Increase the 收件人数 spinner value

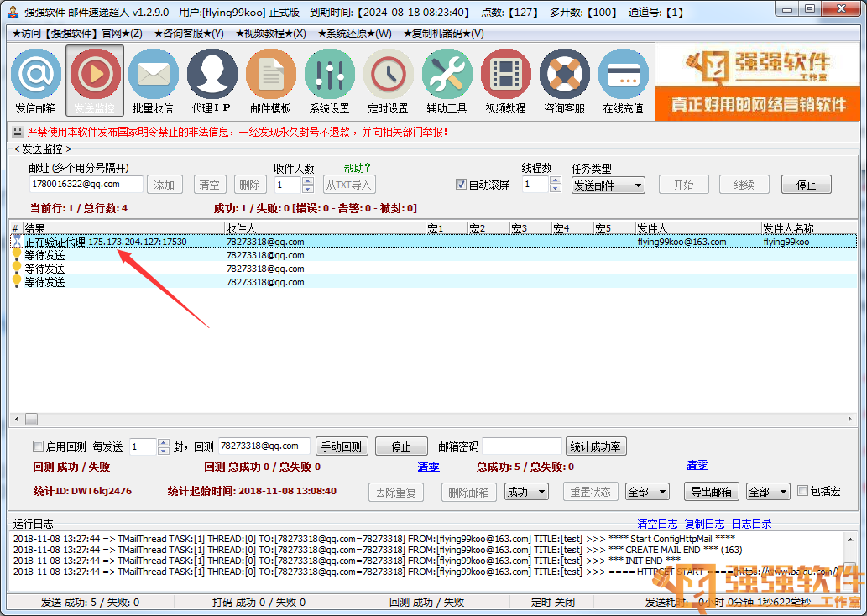coord(308,180)
